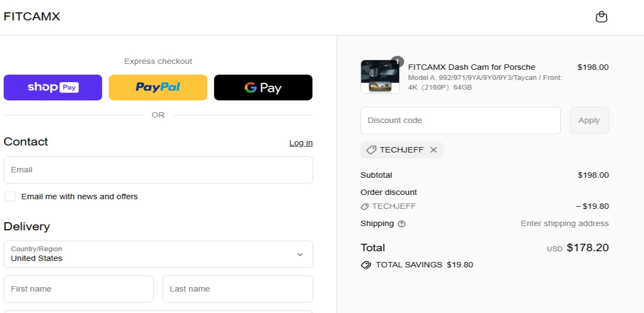Click the TOTAL SAVINGS tag icon
The width and height of the screenshot is (644, 313).
click(366, 265)
